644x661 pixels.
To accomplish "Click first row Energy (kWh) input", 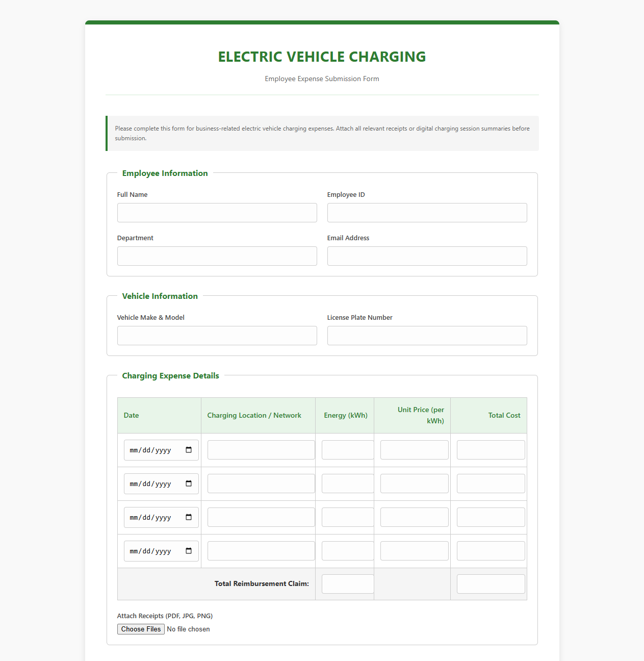I will [348, 450].
